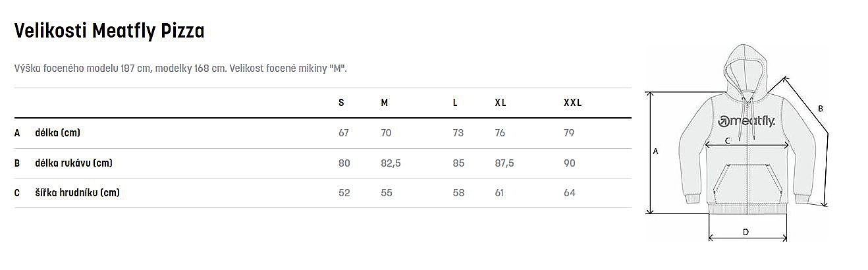This screenshot has width=868, height=270.
Task: Select the M size column header
Action: tap(385, 103)
